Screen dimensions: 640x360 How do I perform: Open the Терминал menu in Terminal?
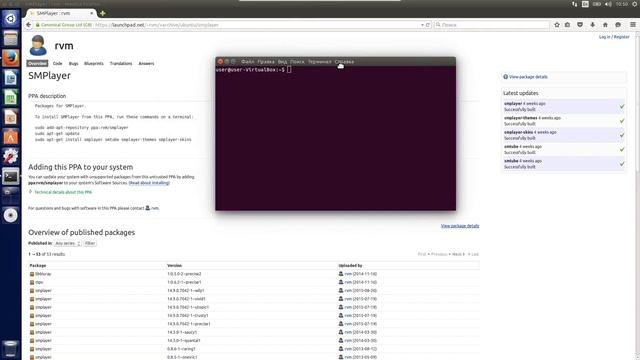[320, 62]
